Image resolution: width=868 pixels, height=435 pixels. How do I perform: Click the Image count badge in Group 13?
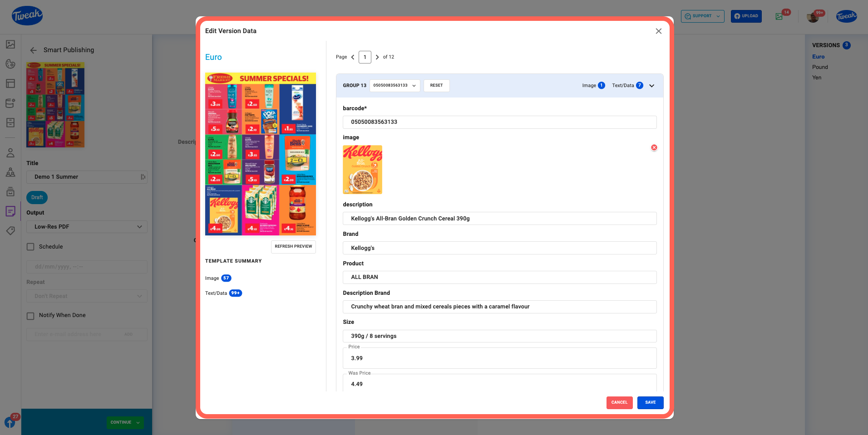(602, 86)
